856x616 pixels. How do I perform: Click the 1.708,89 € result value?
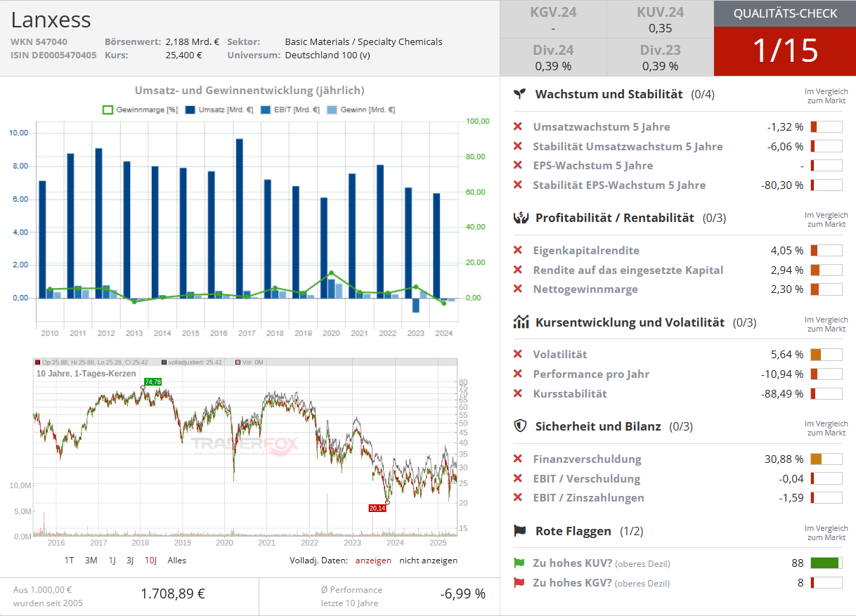point(173,594)
